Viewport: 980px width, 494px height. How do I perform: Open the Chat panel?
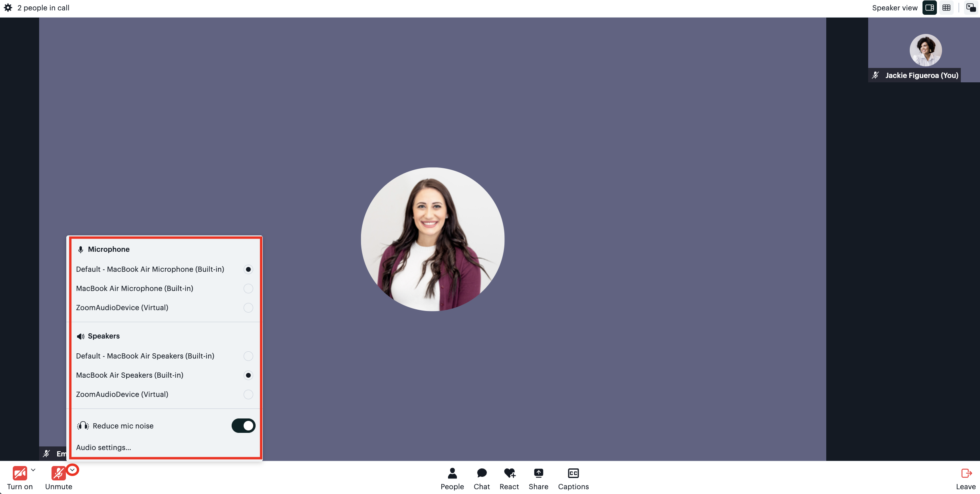[482, 478]
